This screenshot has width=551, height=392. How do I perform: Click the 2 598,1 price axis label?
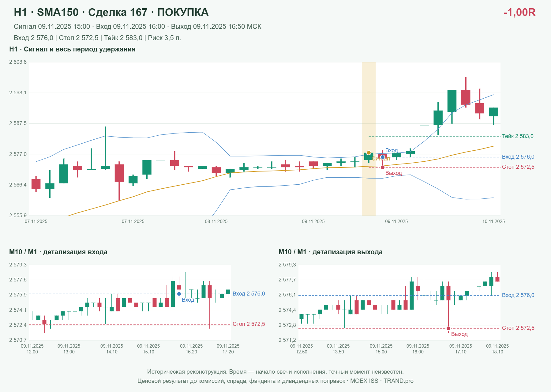[x=18, y=93]
